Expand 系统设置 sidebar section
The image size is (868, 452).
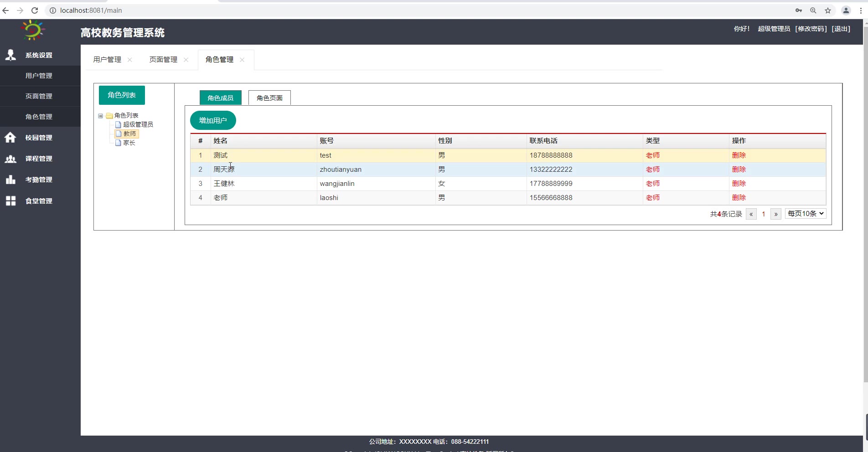(40, 55)
